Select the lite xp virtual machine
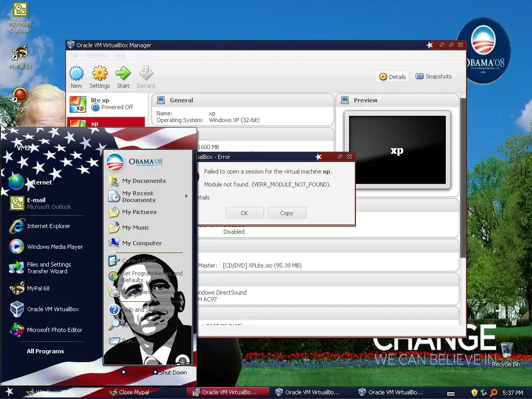Viewport: 532px width, 399px height. [x=107, y=104]
